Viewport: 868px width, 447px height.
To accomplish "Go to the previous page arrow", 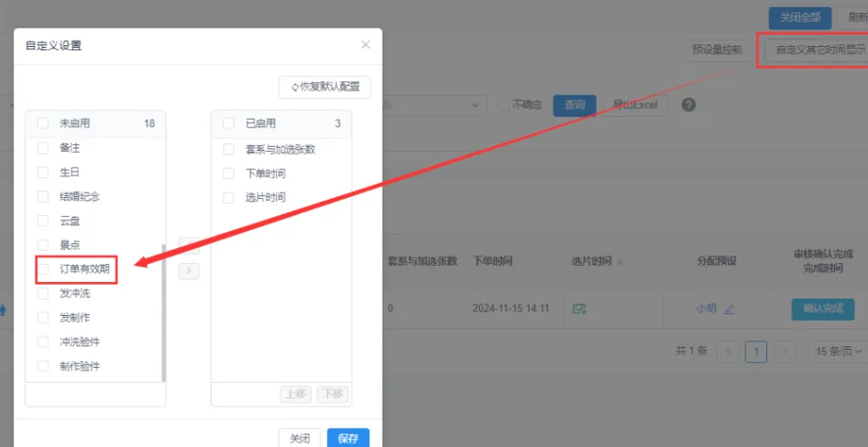I will click(728, 352).
